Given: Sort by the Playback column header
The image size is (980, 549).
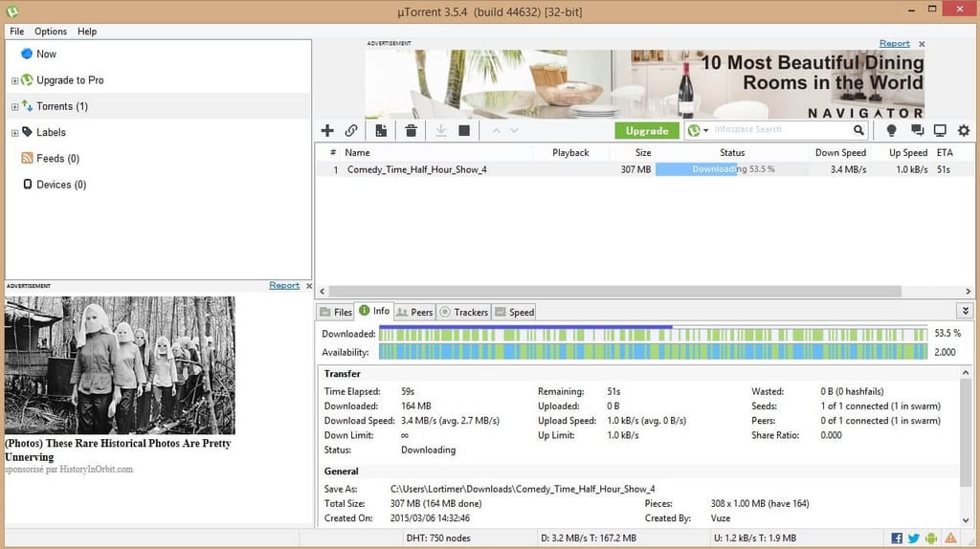Looking at the screenshot, I should [570, 152].
